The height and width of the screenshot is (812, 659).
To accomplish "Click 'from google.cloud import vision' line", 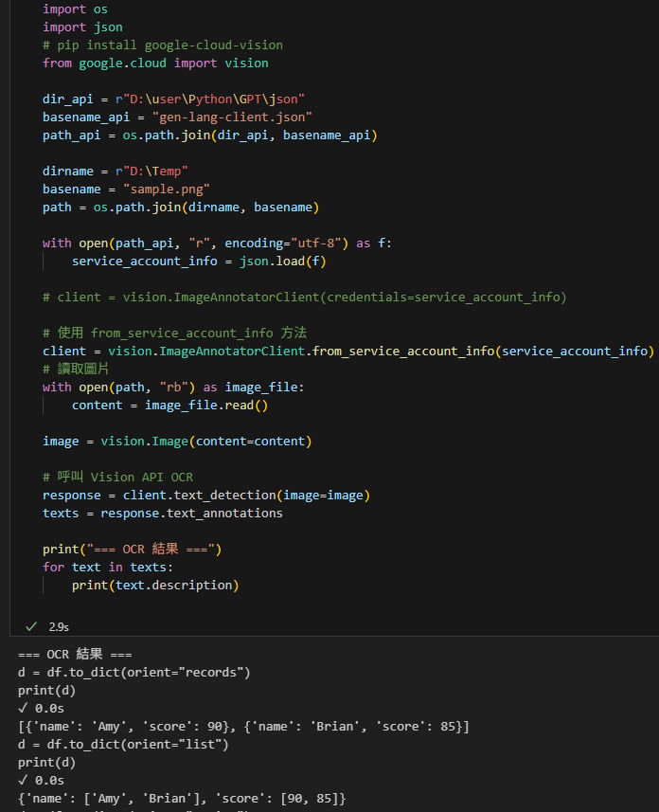I will click(x=155, y=63).
